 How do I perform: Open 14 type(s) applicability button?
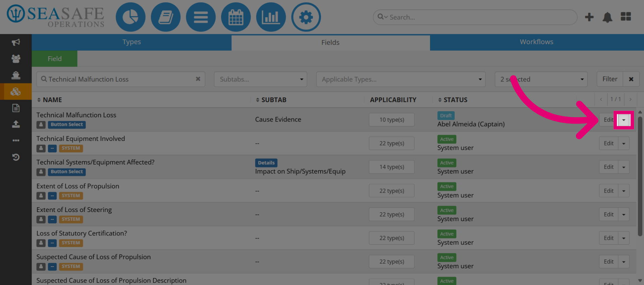pyautogui.click(x=392, y=167)
